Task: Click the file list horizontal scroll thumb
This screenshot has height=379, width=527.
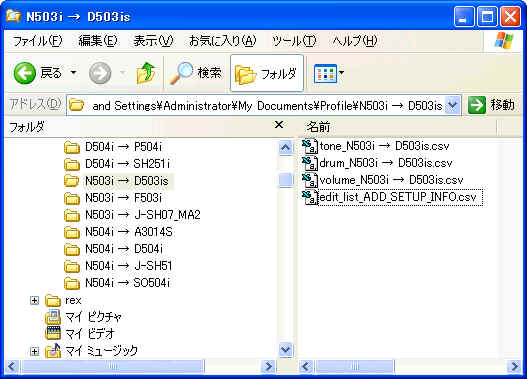Action: 355,366
